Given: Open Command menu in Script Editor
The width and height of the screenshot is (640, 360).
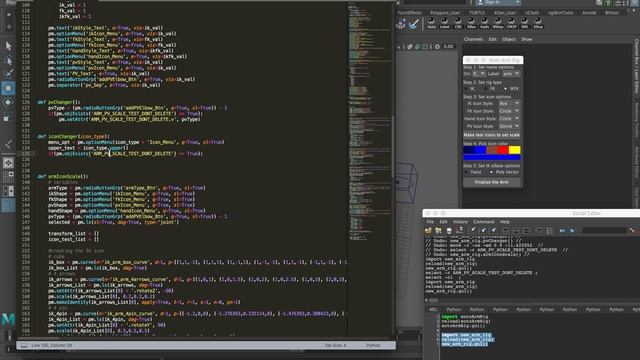Looking at the screenshot, I should 484,222.
